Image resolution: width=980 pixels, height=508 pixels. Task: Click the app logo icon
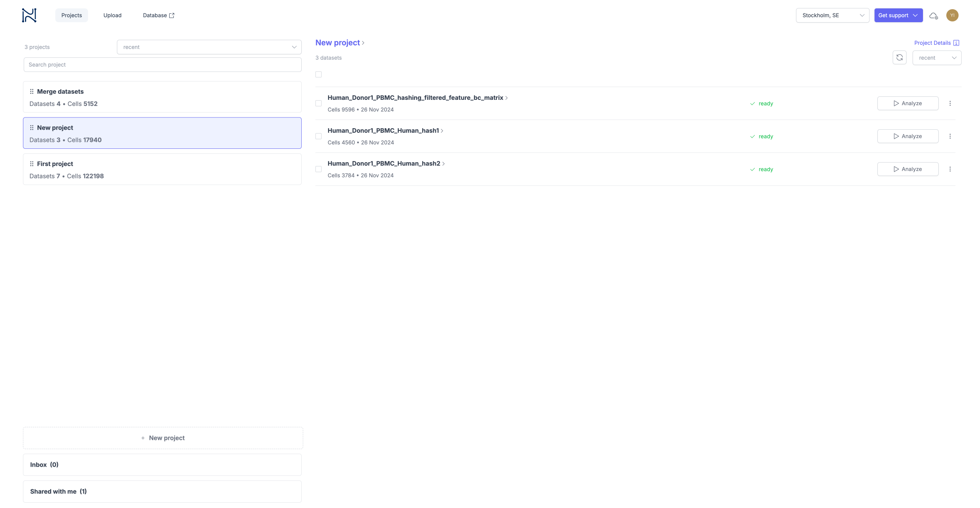(29, 15)
